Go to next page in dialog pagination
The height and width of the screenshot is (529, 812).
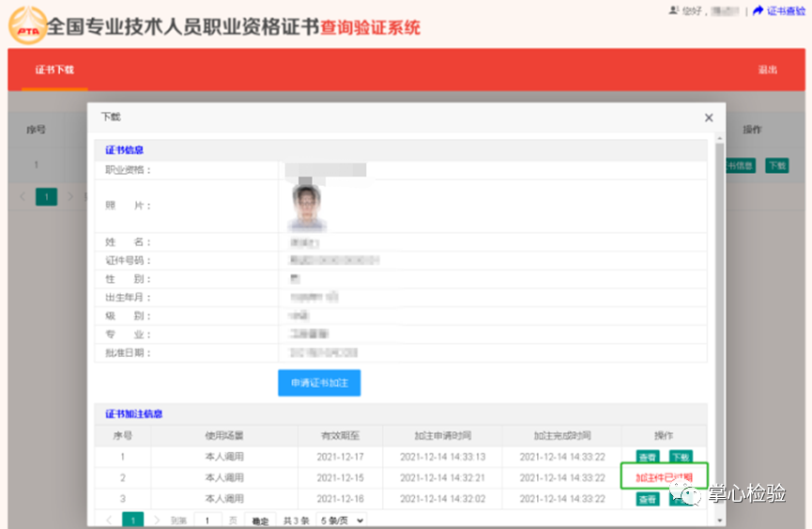156,521
